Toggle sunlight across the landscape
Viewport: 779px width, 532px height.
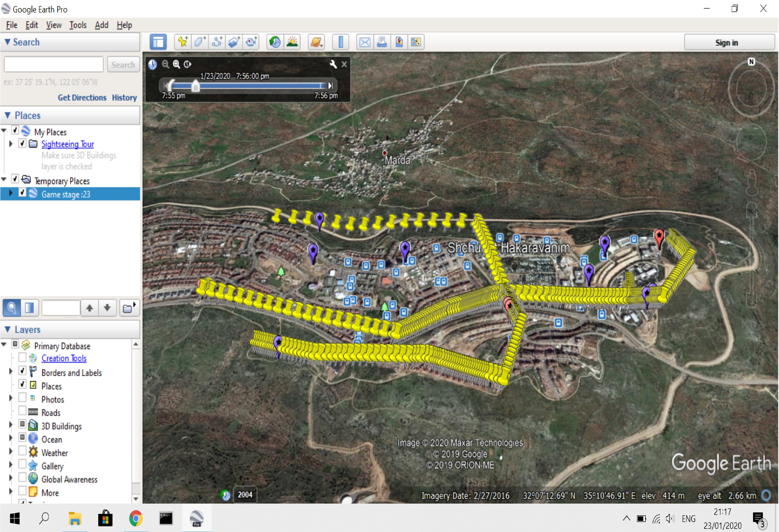tap(292, 42)
